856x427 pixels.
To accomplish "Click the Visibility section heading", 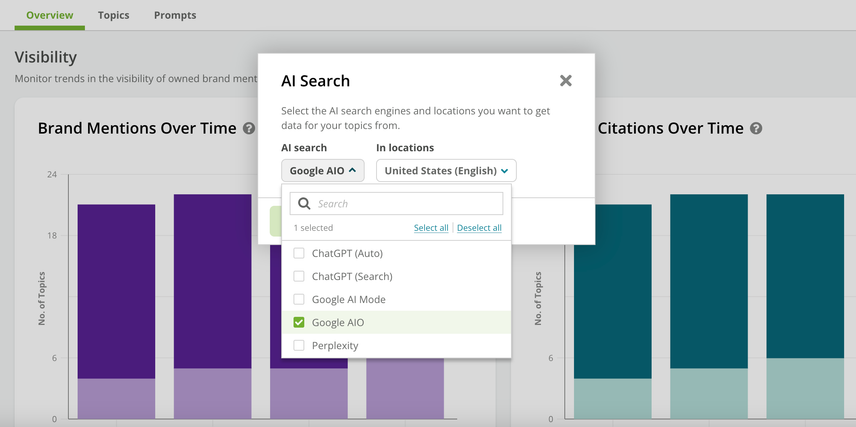I will point(46,57).
